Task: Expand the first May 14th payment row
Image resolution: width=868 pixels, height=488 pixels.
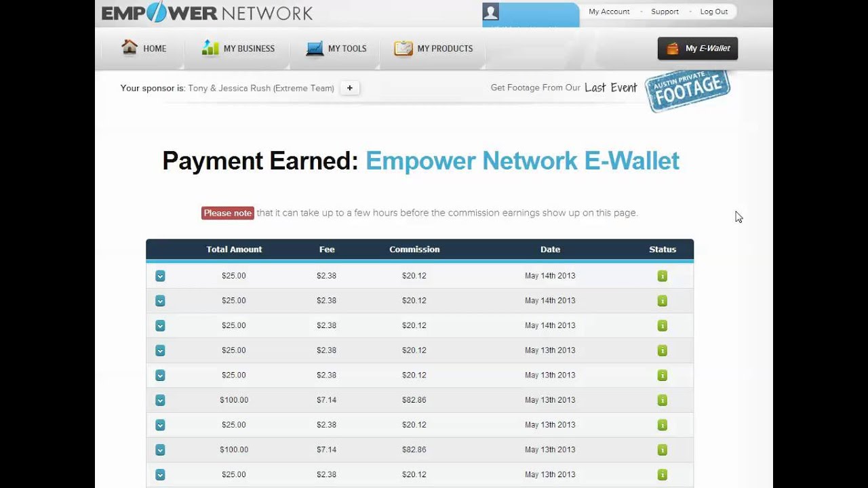Action: click(x=160, y=276)
